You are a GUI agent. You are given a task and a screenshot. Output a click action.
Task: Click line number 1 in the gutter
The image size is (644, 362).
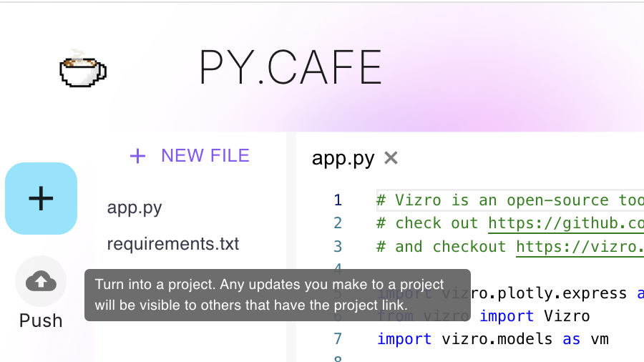click(x=338, y=200)
